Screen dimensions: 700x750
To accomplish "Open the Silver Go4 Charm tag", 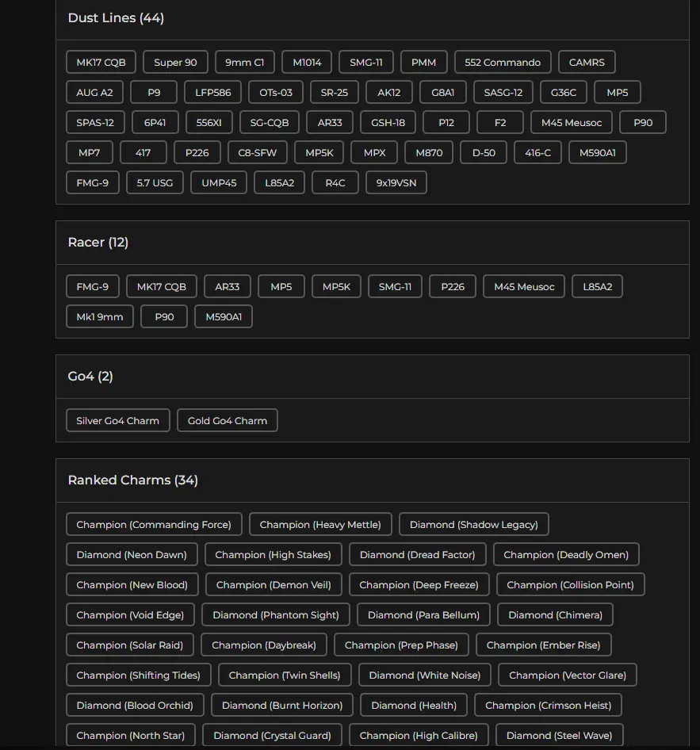I will 117,420.
